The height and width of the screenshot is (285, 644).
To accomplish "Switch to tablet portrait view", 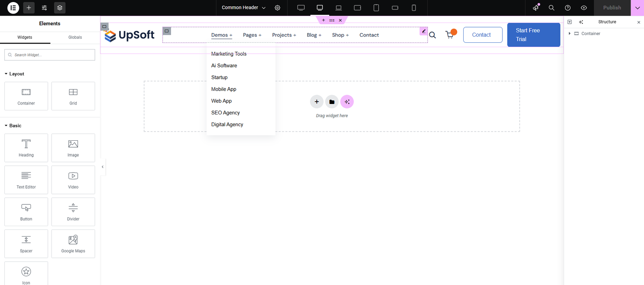I will pos(376,8).
